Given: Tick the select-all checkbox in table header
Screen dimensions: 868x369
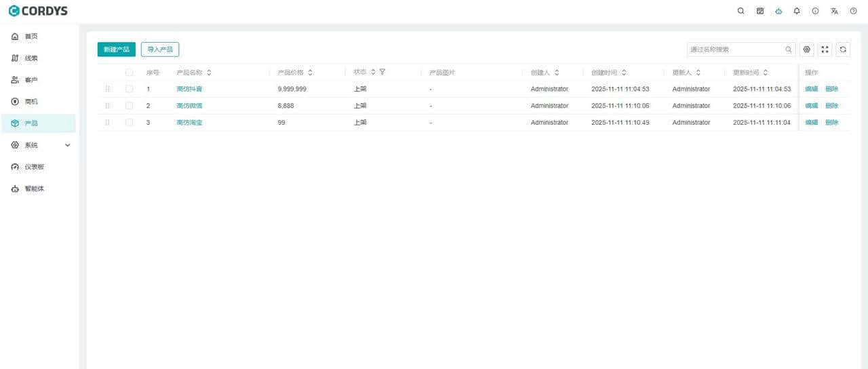Looking at the screenshot, I should tap(129, 72).
